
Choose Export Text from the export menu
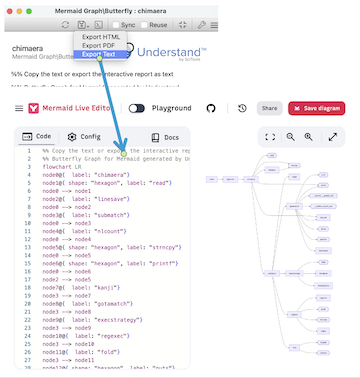coord(99,54)
